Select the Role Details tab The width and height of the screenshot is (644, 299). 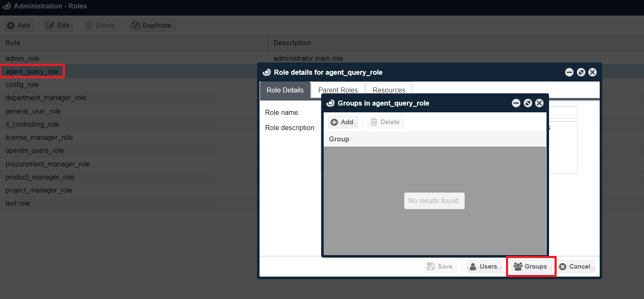click(x=285, y=90)
